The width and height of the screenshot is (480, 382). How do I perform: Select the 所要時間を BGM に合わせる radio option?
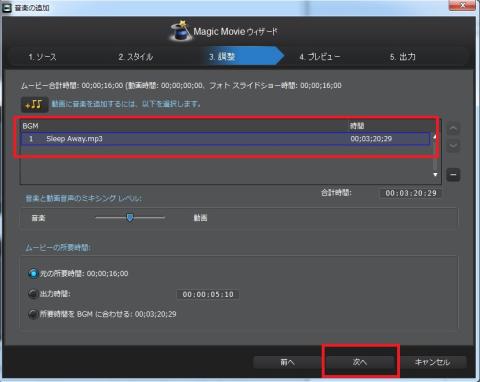pyautogui.click(x=33, y=314)
